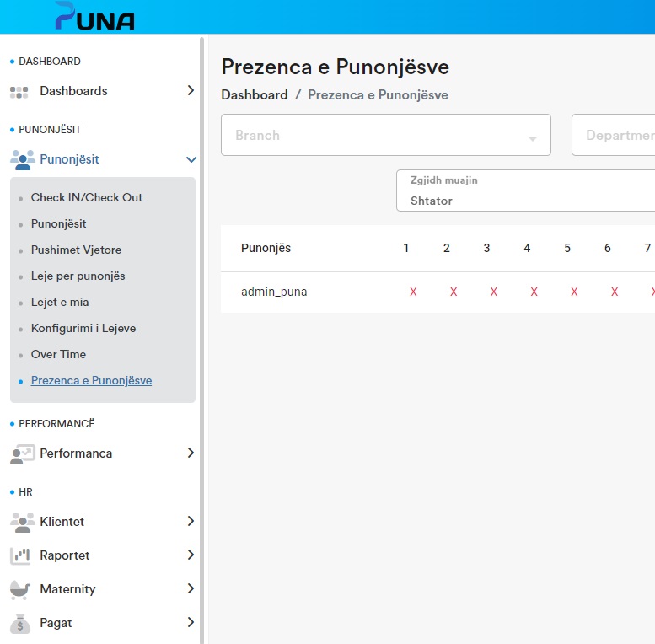Click the red X under day 1

[x=413, y=292]
